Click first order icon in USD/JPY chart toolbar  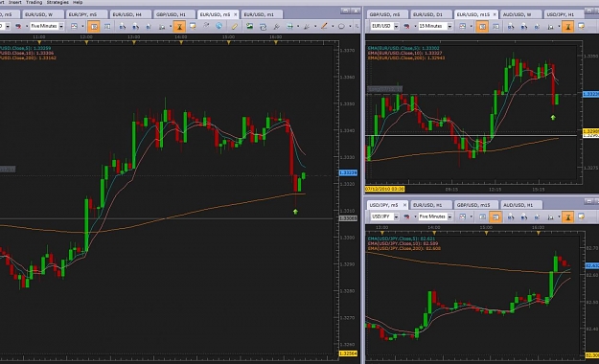pos(511,216)
